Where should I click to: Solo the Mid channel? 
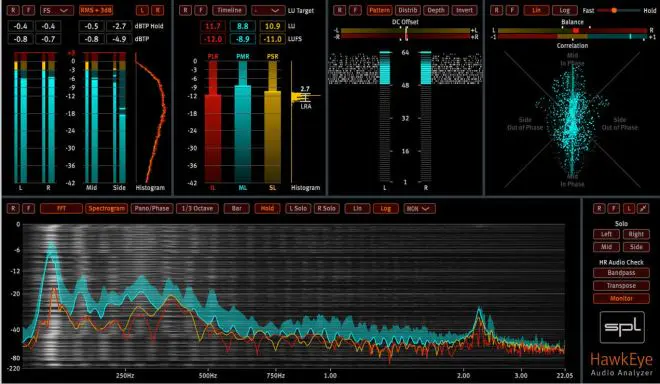click(606, 247)
